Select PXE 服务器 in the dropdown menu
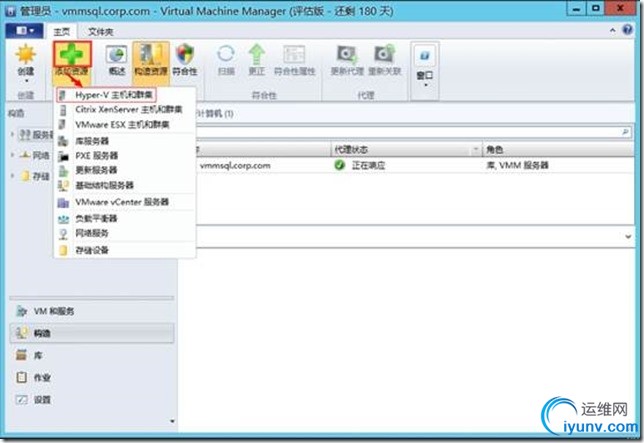644x443 pixels. click(124, 156)
